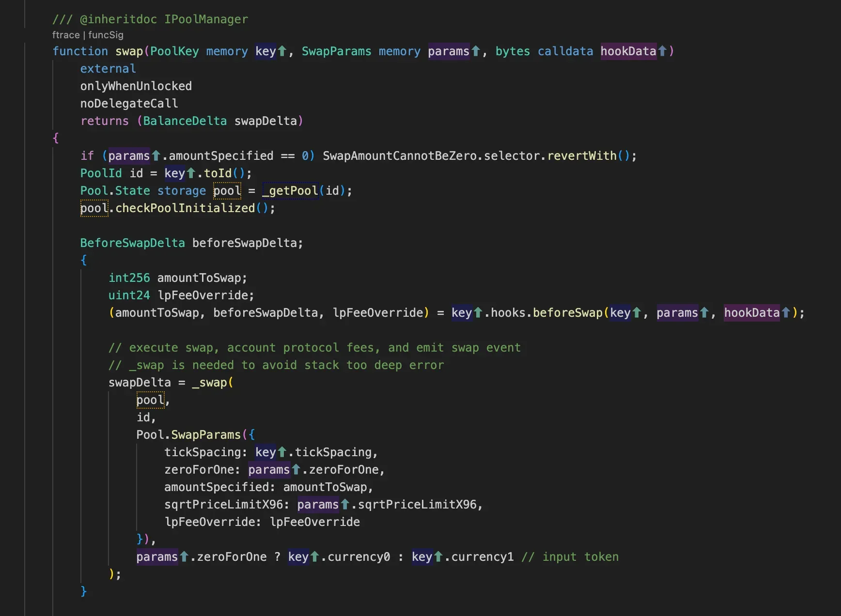Click the _getPool function call

click(290, 191)
